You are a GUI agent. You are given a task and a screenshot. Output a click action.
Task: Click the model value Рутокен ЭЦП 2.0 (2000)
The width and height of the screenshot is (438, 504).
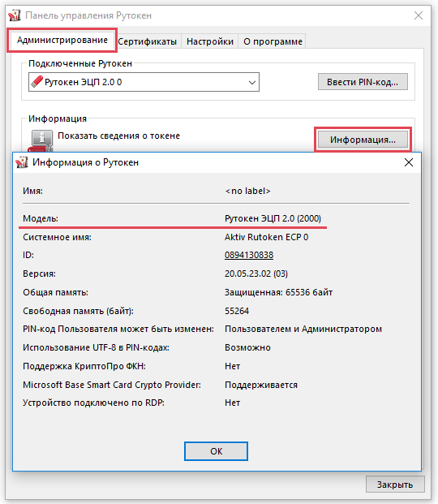(273, 218)
